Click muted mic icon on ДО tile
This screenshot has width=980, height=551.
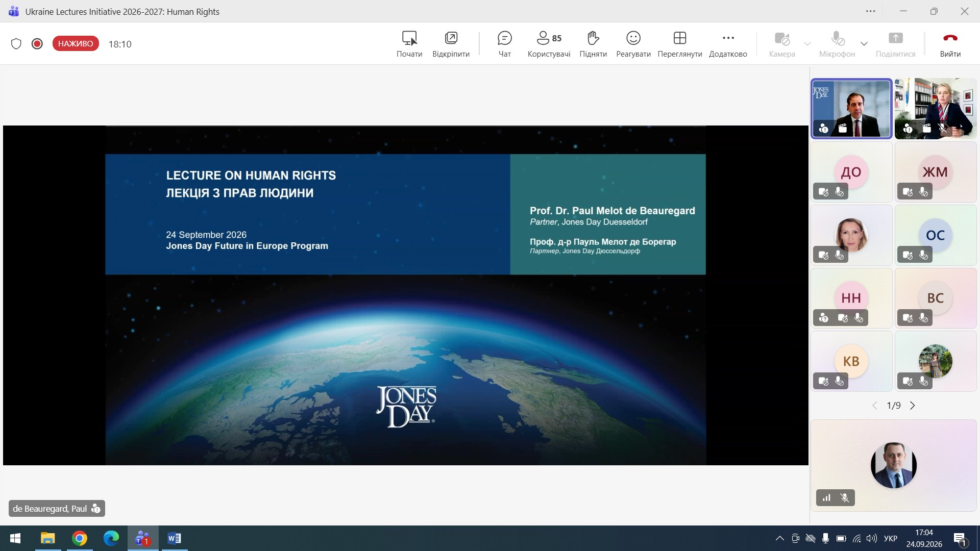840,192
